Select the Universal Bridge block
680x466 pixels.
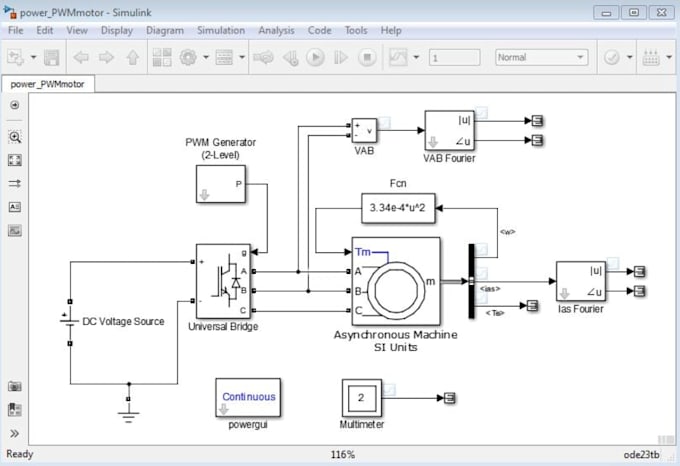223,281
